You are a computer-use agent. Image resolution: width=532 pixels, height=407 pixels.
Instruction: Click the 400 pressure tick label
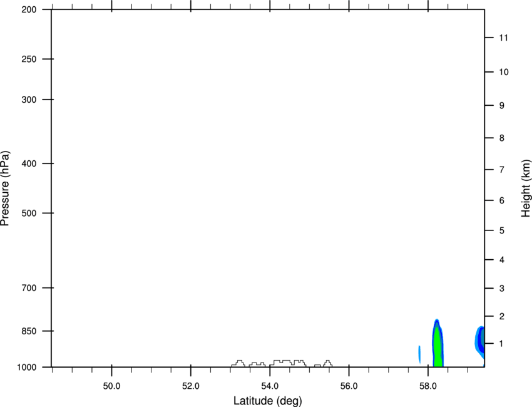(x=29, y=163)
